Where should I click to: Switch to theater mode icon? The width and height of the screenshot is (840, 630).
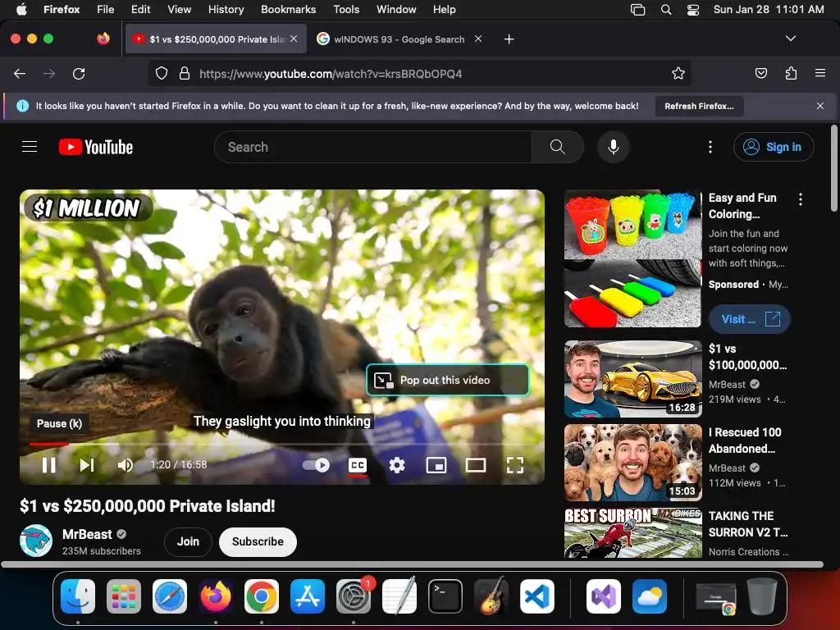point(476,465)
